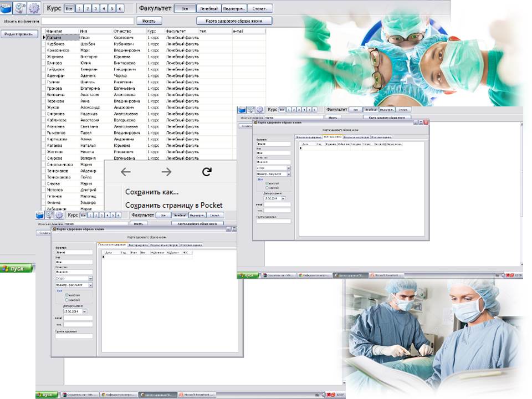Click the surname search field in the topmost window
This screenshot has width=532, height=399.
pyautogui.click(x=88, y=21)
